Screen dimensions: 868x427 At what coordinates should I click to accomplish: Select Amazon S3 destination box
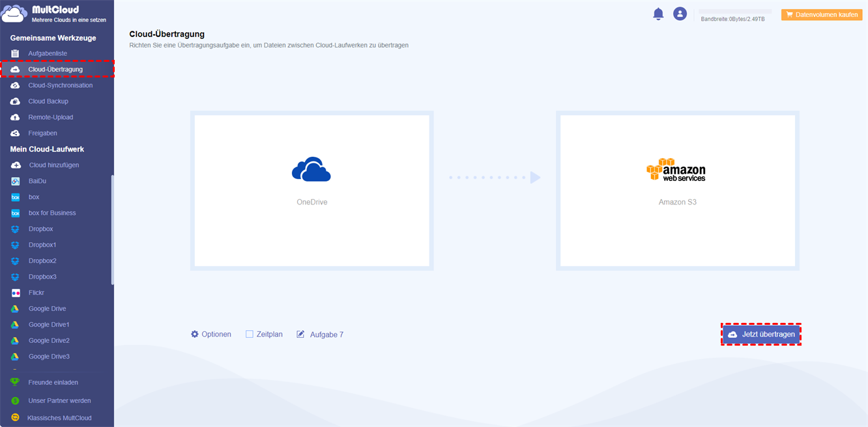[x=678, y=191]
